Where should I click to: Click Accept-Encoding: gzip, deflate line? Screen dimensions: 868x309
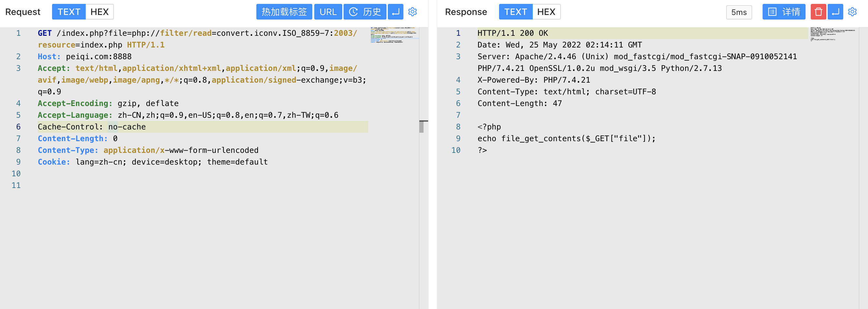108,103
